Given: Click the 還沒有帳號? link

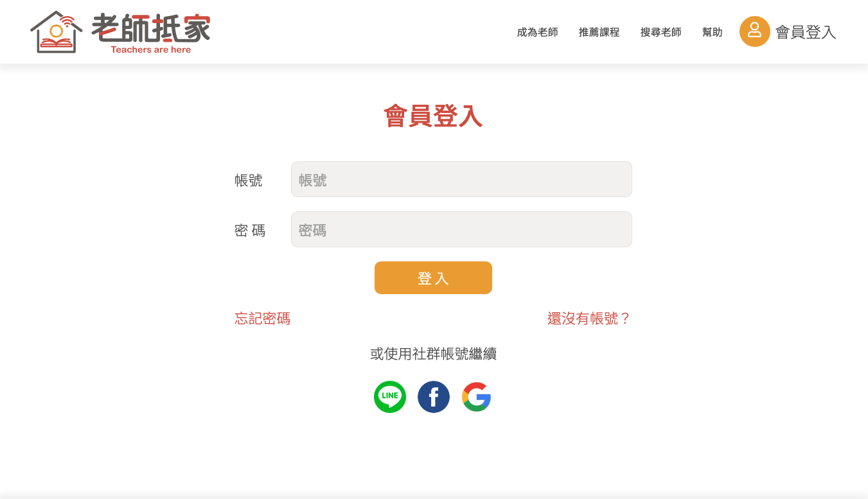Looking at the screenshot, I should (589, 319).
